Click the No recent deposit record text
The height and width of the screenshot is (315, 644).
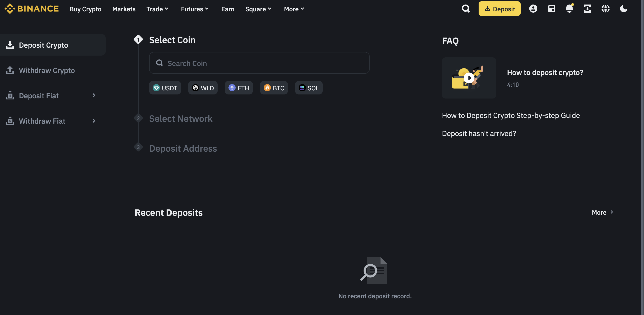pyautogui.click(x=375, y=296)
